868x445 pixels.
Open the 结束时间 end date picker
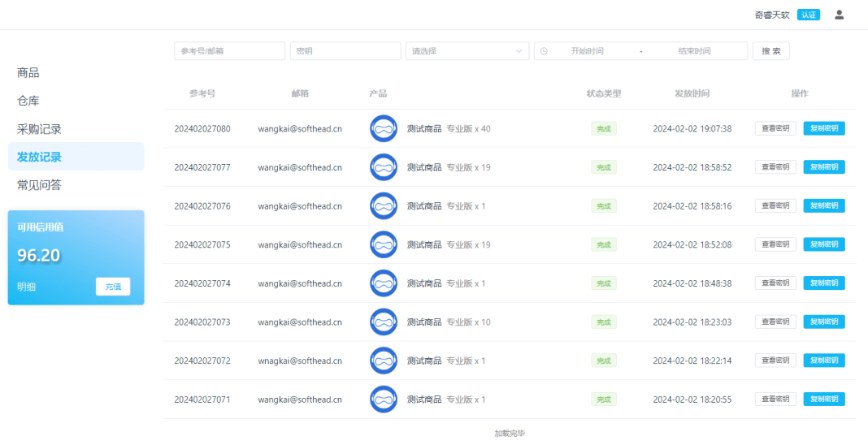[694, 51]
